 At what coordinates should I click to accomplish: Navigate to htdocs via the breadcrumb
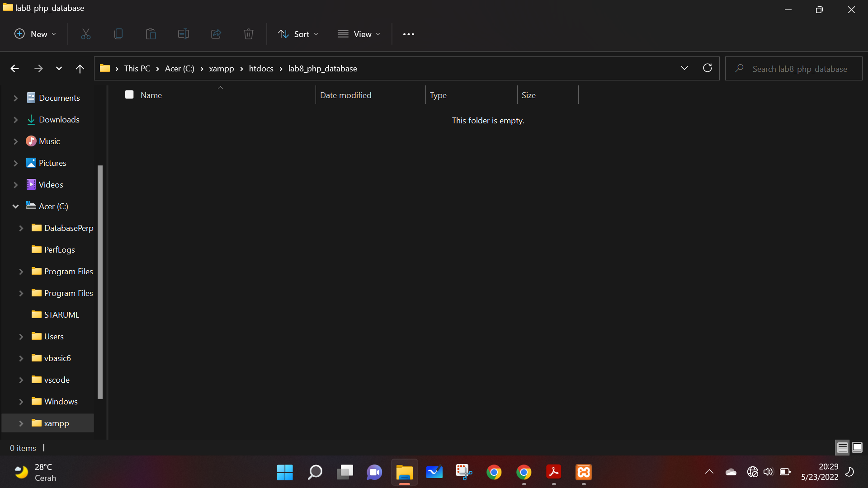click(261, 68)
